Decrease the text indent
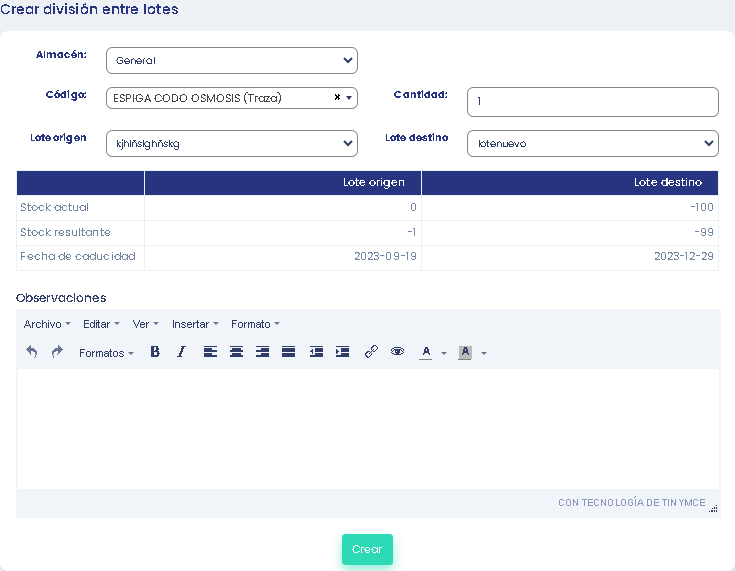The width and height of the screenshot is (735, 571). (316, 352)
